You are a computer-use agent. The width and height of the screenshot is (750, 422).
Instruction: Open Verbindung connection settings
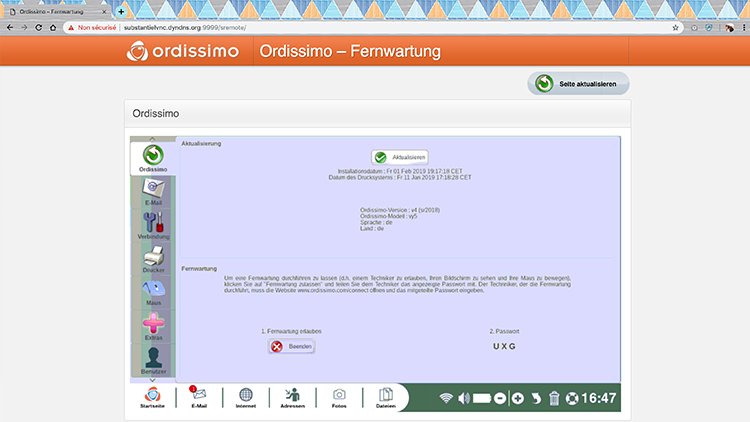[153, 225]
